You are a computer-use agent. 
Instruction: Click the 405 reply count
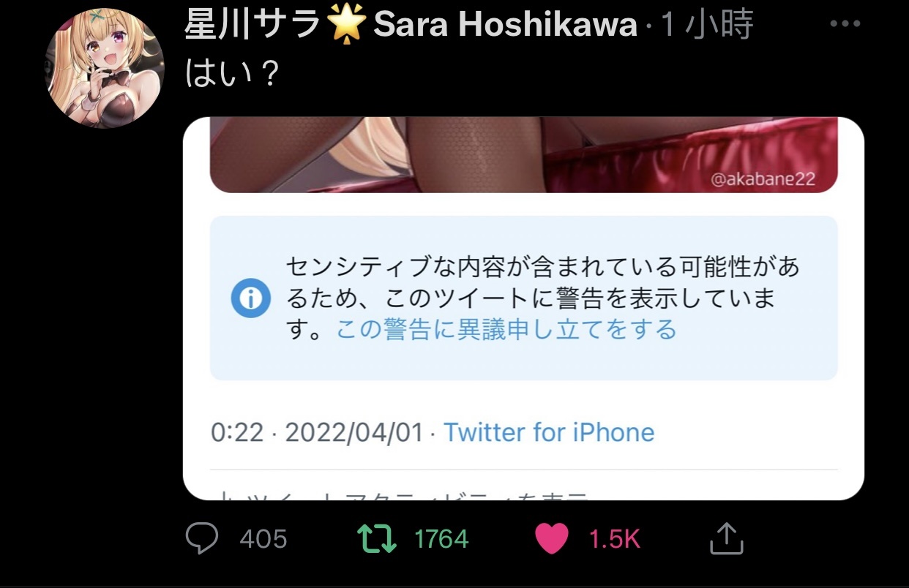coord(263,540)
